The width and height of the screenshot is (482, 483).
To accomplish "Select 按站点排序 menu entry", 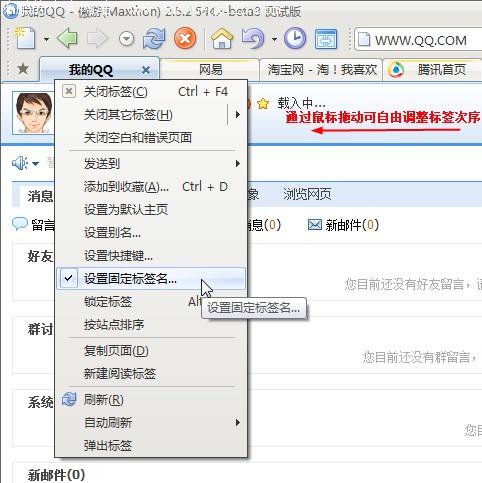I will 151,324.
